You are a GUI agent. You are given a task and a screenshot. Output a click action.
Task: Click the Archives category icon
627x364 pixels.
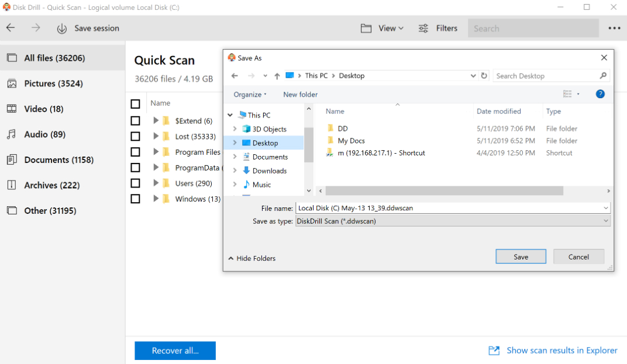[12, 185]
